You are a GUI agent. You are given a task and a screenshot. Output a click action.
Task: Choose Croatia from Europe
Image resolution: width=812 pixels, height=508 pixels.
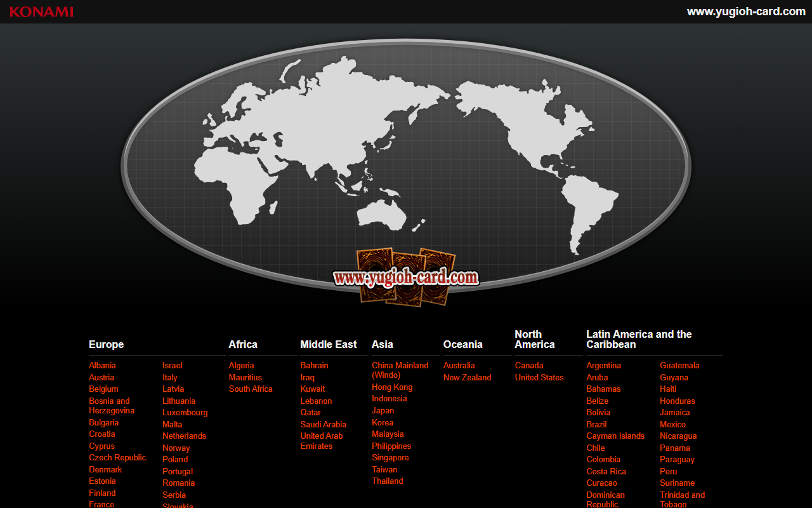pos(102,434)
